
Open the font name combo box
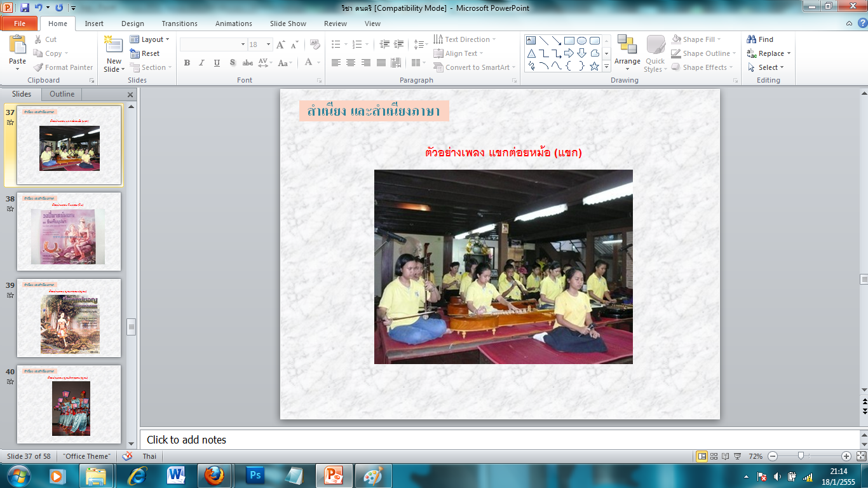[214, 44]
